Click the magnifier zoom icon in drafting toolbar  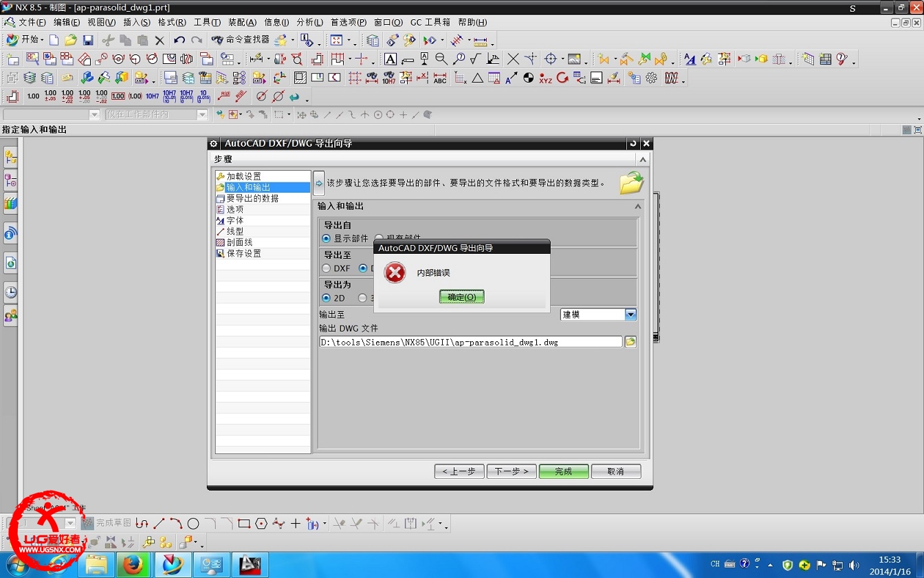click(441, 59)
